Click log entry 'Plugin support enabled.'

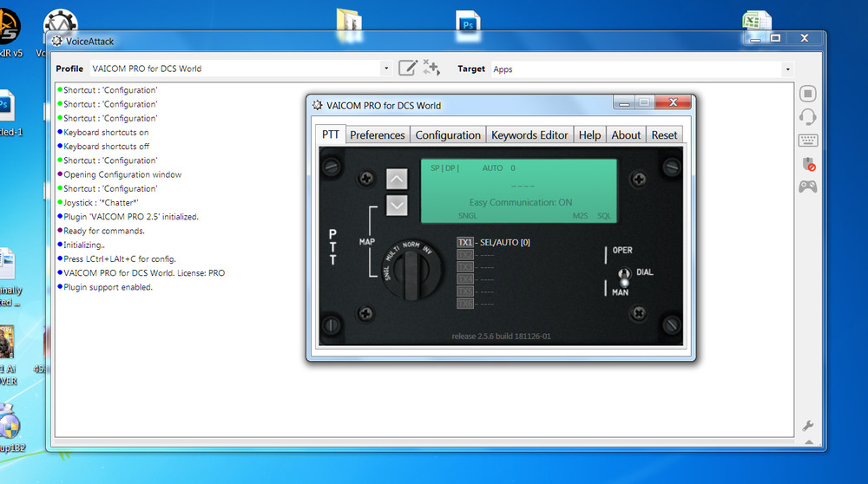[108, 287]
